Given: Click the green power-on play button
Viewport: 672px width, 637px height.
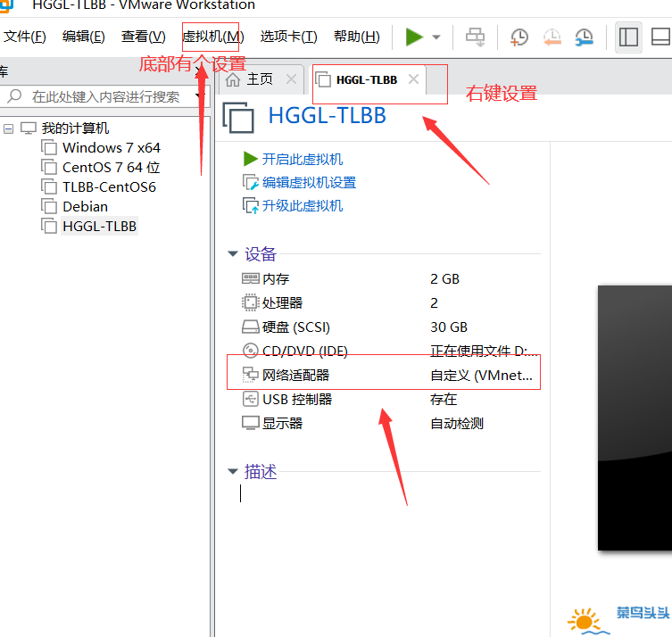Looking at the screenshot, I should [414, 37].
